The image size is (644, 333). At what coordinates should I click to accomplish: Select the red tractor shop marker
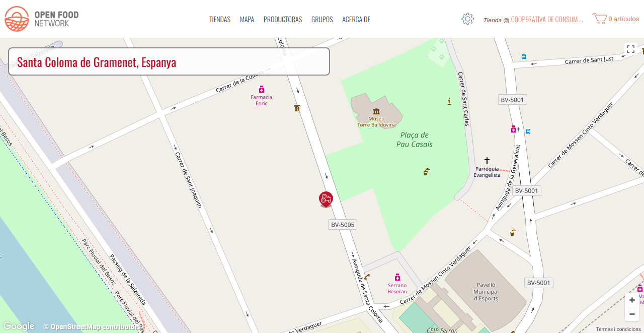[325, 198]
